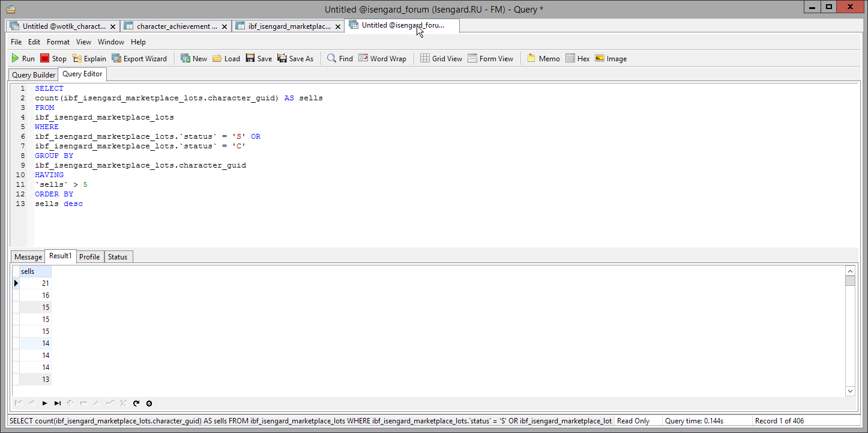
Task: Open the Window menu
Action: [x=111, y=42]
